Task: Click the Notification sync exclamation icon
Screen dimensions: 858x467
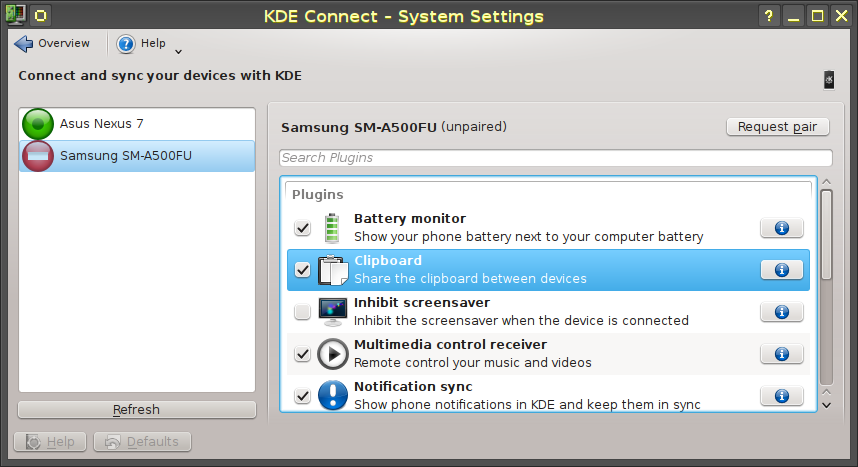Action: click(x=333, y=395)
